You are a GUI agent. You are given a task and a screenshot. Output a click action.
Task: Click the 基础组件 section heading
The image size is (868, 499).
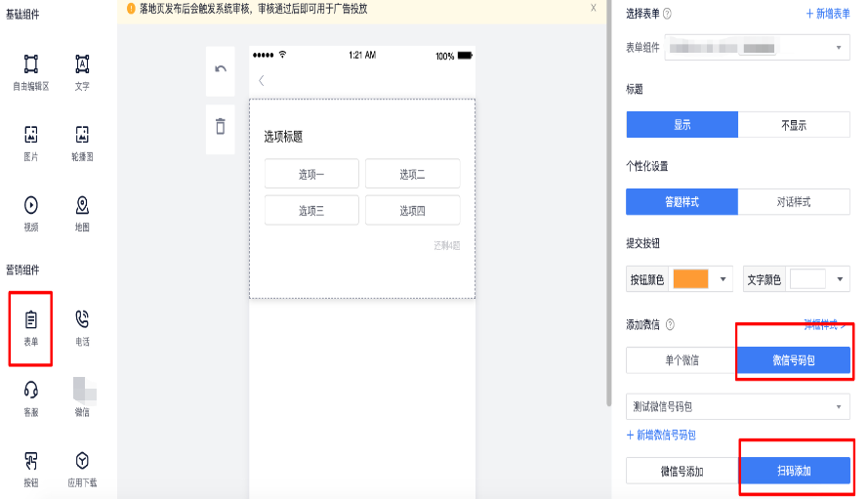22,15
